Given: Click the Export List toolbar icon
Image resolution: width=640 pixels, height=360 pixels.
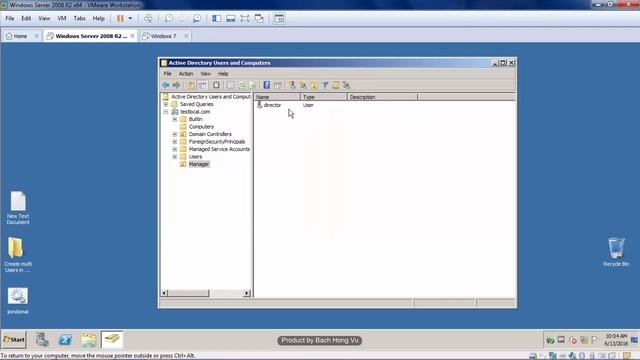Looking at the screenshot, I should pos(253,85).
